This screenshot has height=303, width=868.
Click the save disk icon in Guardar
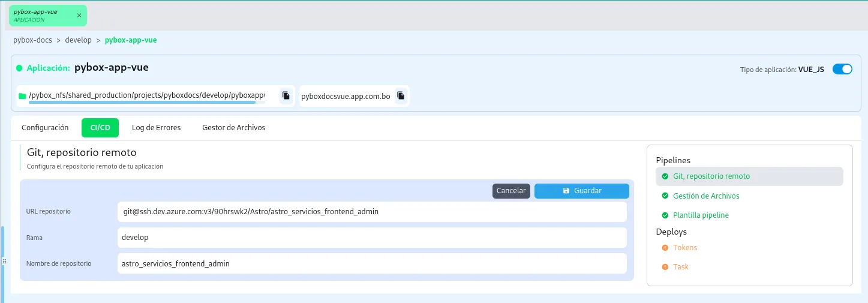click(x=566, y=191)
